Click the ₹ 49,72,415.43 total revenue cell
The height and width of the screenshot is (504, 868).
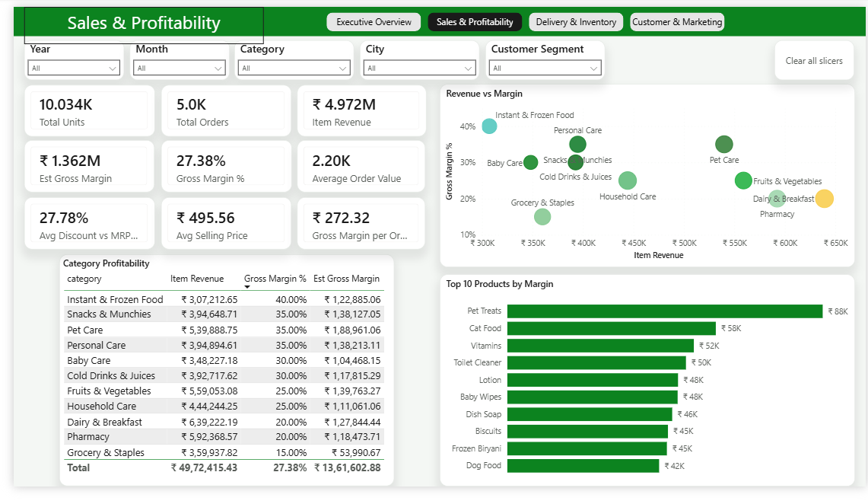pos(205,467)
